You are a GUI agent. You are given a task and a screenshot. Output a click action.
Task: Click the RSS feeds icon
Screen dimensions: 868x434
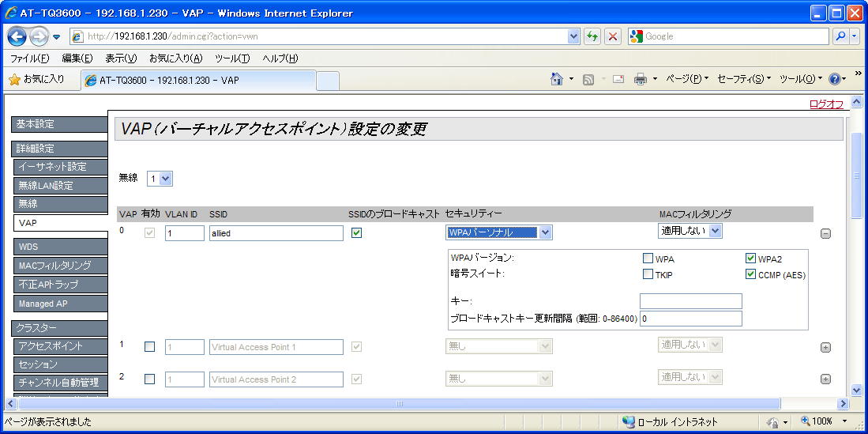[588, 80]
